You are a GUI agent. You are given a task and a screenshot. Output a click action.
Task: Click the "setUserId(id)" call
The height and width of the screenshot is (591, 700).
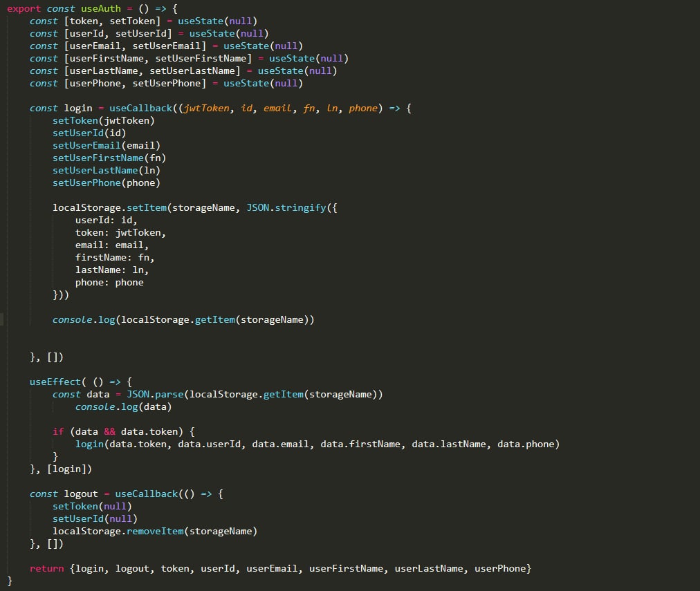tap(89, 133)
